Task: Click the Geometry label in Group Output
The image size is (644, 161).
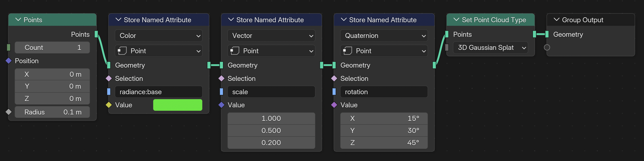Action: point(568,35)
